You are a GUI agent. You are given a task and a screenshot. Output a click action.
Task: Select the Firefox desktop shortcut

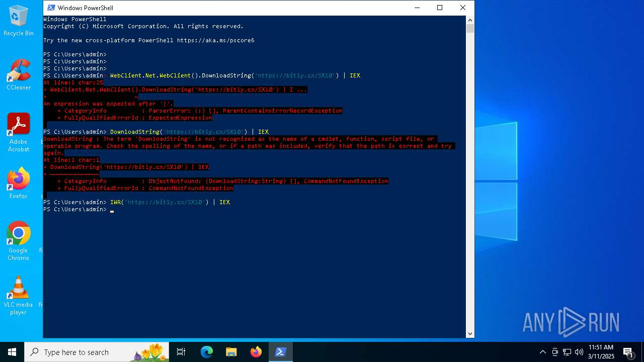tap(19, 183)
